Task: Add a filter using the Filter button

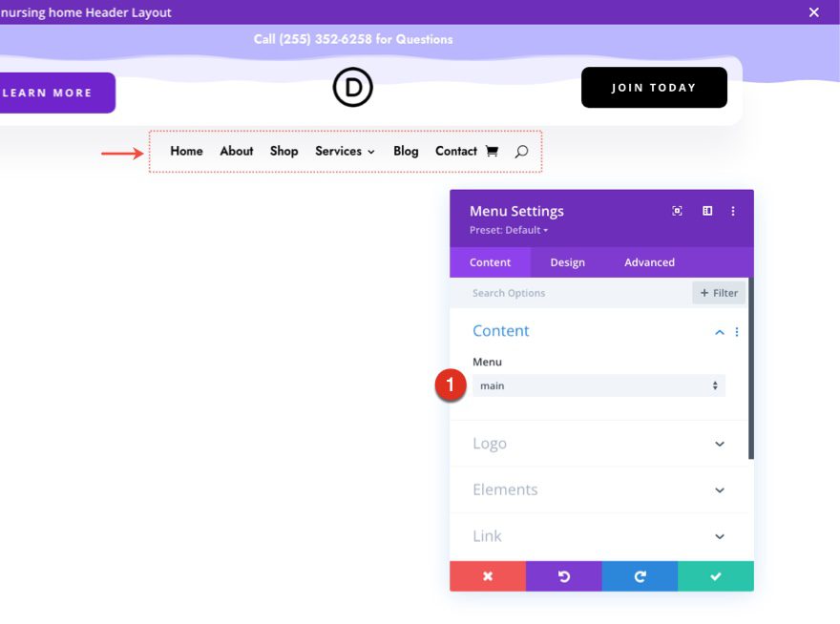Action: click(x=718, y=293)
